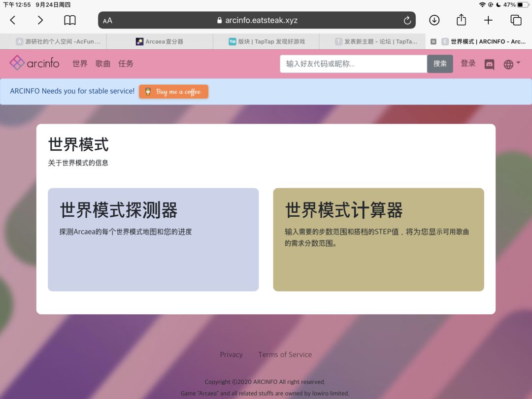Open the Safari downloads icon

(434, 20)
